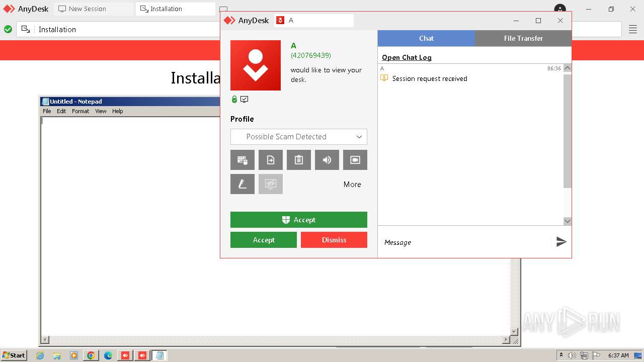Open Notepad Edit menu
Image resolution: width=644 pixels, height=362 pixels.
(61, 111)
